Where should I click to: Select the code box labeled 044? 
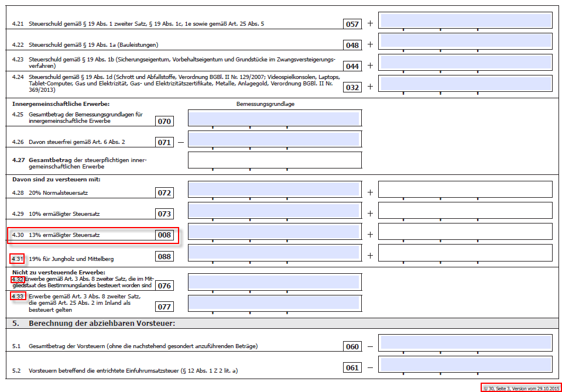[352, 66]
